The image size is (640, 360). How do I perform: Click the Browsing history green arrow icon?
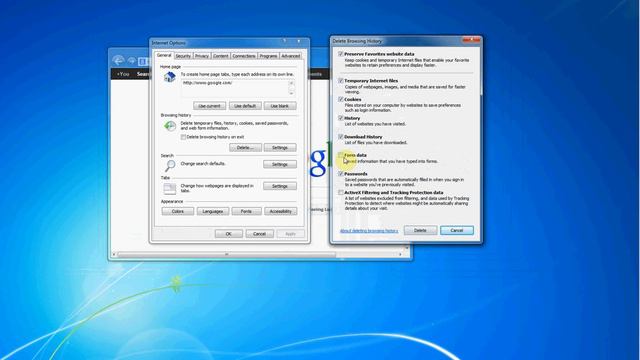(x=170, y=126)
